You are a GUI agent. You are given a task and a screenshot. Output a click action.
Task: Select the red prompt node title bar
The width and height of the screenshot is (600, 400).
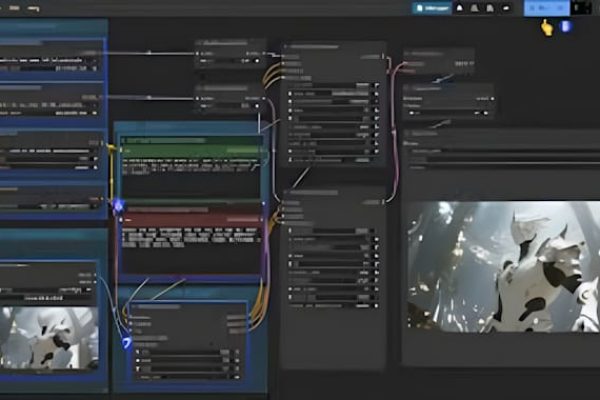click(191, 210)
